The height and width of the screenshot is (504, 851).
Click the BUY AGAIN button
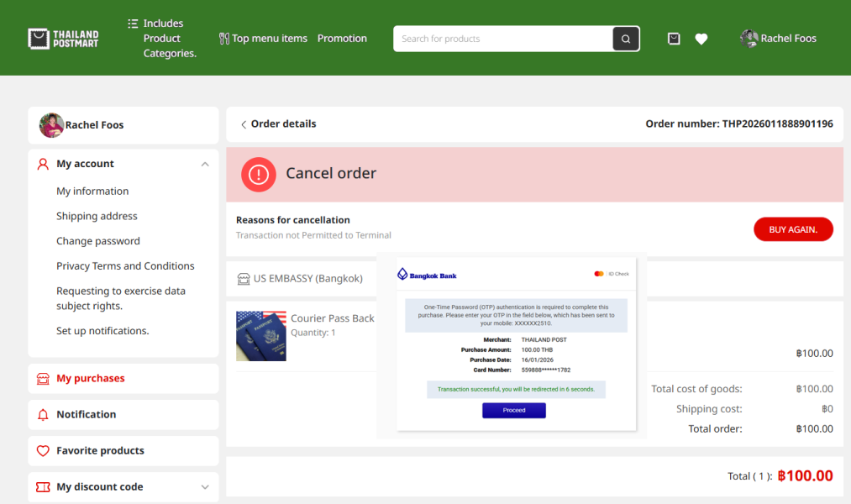(x=793, y=229)
